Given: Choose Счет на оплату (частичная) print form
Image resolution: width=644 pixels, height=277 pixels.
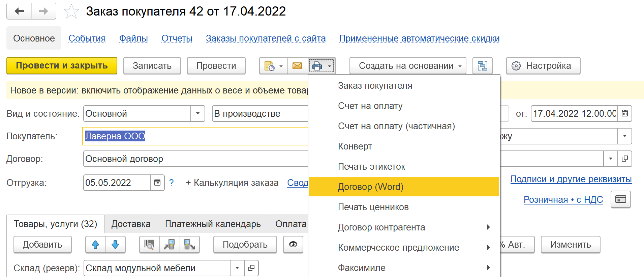Looking at the screenshot, I should click(404, 126).
